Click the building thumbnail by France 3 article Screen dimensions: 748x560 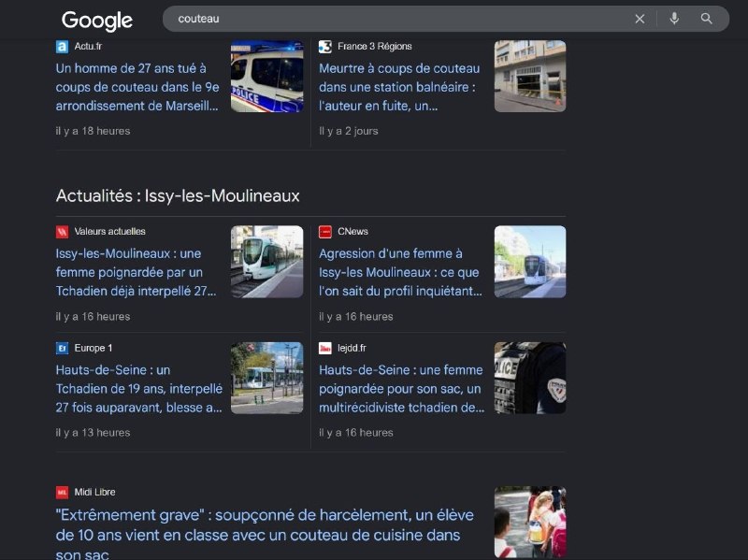[530, 77]
